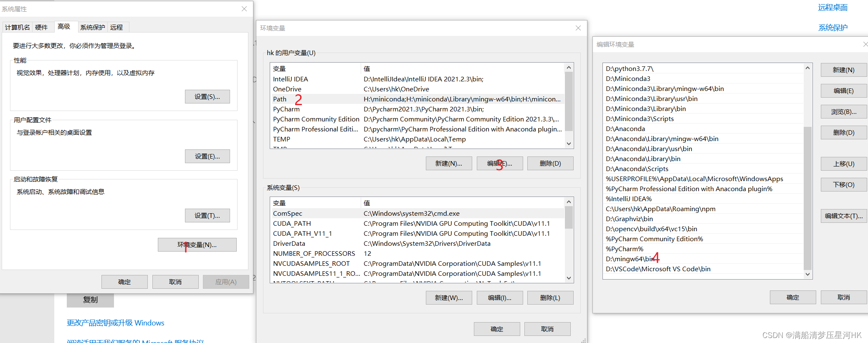Click 取消 in 系统属性 window
The height and width of the screenshot is (343, 868).
click(175, 282)
